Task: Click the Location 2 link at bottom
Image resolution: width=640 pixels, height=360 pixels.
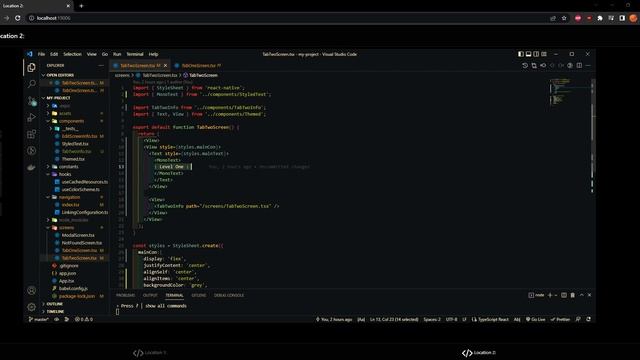Action: coord(479,353)
